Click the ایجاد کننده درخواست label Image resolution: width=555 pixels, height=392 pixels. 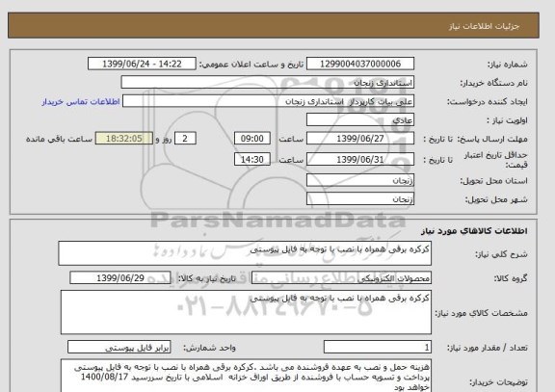pos(487,102)
